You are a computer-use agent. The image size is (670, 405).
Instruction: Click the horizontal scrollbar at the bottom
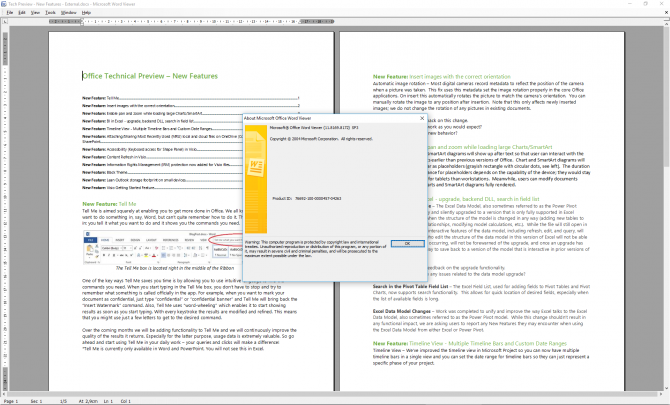click(x=333, y=394)
